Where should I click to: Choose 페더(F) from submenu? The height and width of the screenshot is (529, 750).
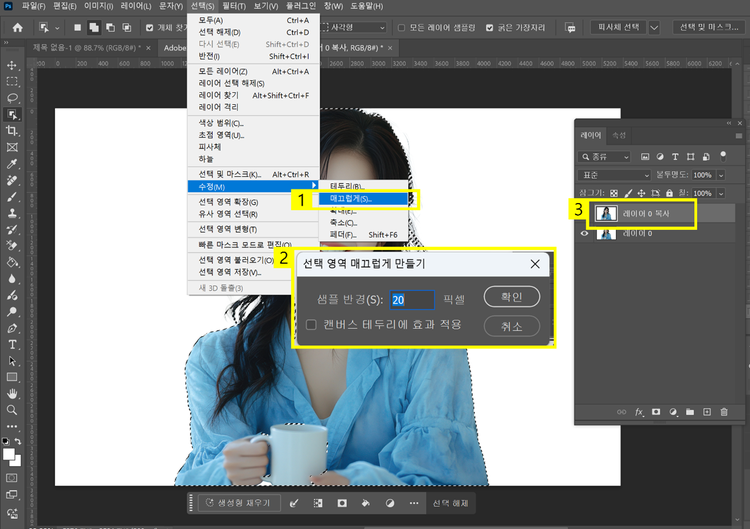(x=364, y=235)
